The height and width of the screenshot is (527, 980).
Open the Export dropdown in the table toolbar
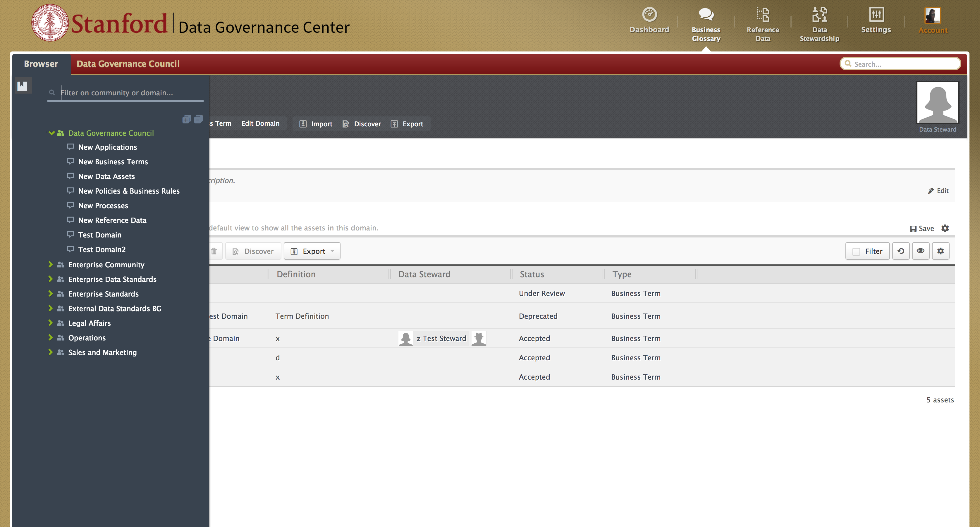click(312, 251)
